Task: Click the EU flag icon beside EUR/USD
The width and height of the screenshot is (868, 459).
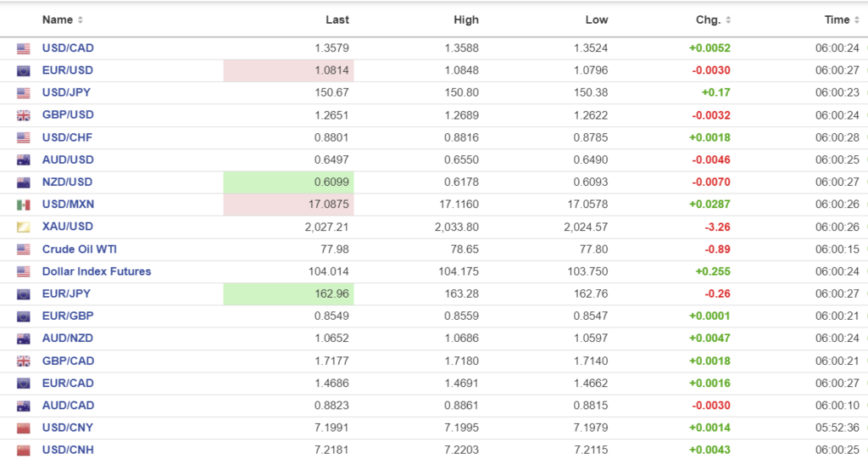Action: pos(23,70)
